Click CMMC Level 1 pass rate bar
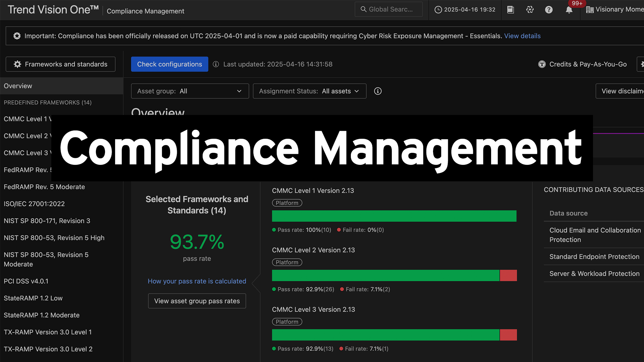This screenshot has height=362, width=644. tap(394, 216)
